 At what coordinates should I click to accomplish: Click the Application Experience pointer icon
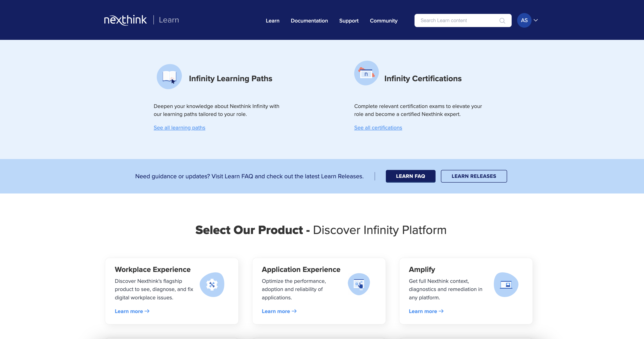click(x=359, y=284)
